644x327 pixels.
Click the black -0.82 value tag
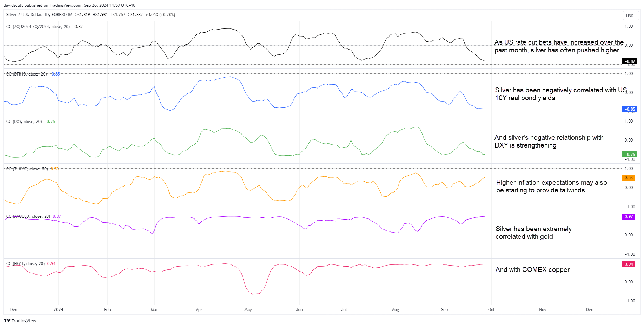pos(629,61)
